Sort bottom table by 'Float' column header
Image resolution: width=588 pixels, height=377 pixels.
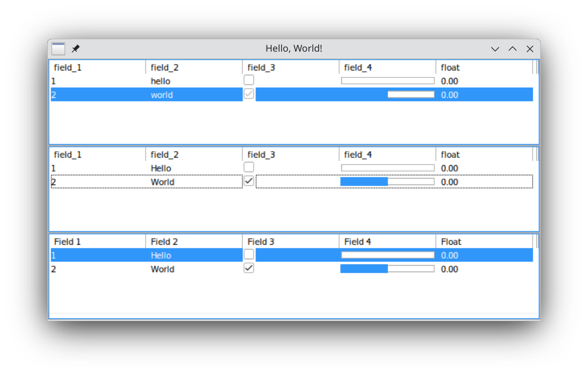484,242
